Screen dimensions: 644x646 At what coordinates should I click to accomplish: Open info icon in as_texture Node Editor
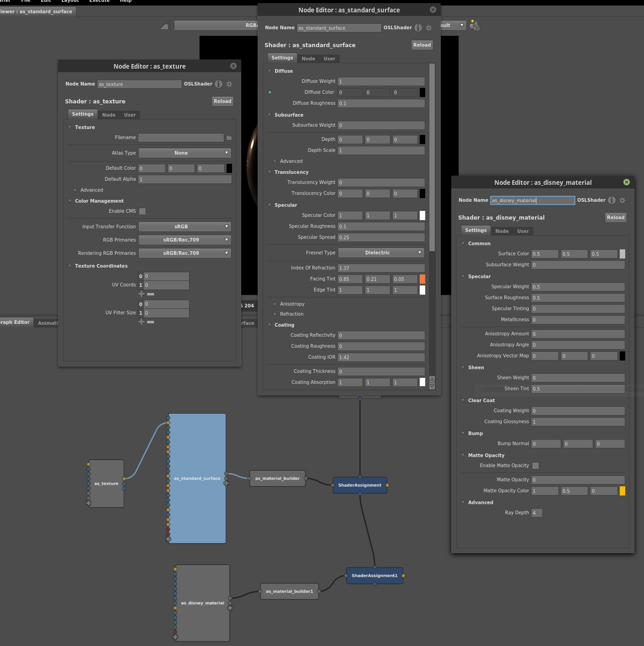(x=219, y=84)
